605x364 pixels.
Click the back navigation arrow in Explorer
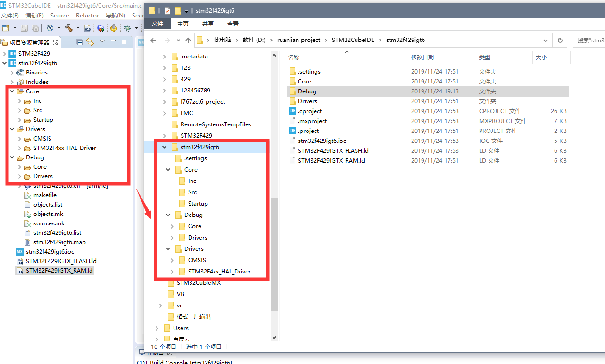(x=153, y=40)
